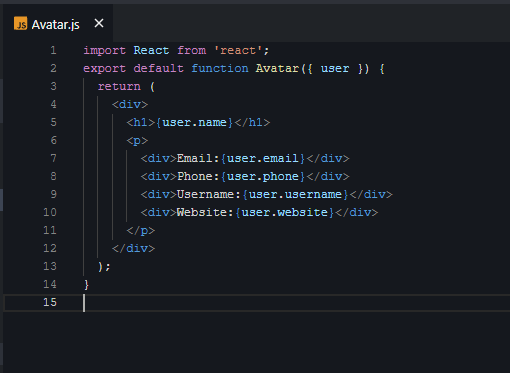Click the opening <p> tag on line 6
This screenshot has width=510, height=373.
click(137, 141)
